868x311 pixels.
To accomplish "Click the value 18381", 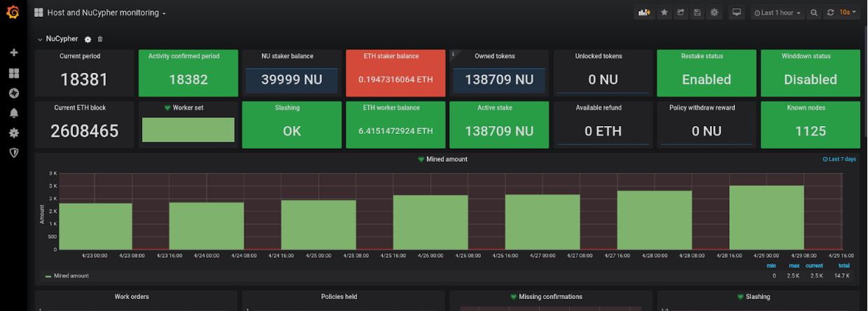I will click(84, 79).
